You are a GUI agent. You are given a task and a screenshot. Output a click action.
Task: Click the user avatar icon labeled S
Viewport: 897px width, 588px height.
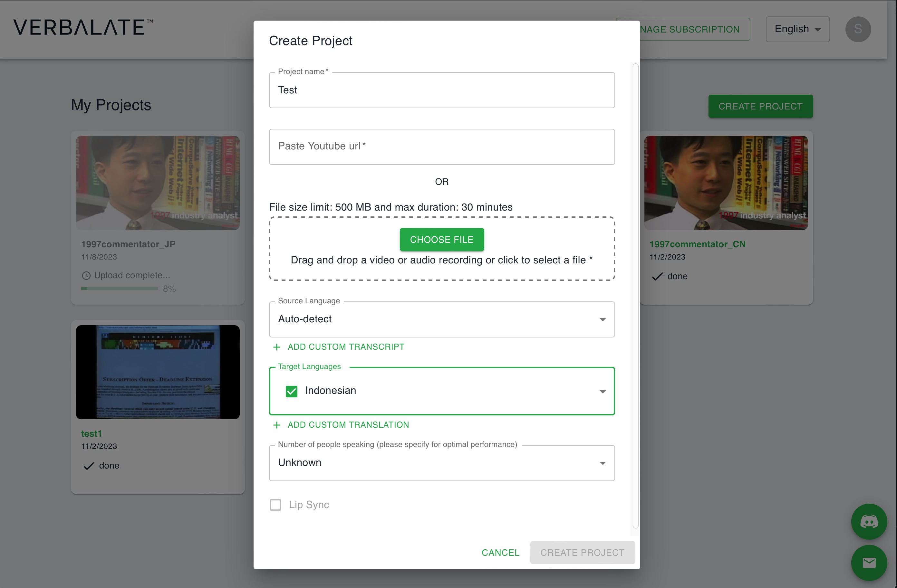pos(858,29)
